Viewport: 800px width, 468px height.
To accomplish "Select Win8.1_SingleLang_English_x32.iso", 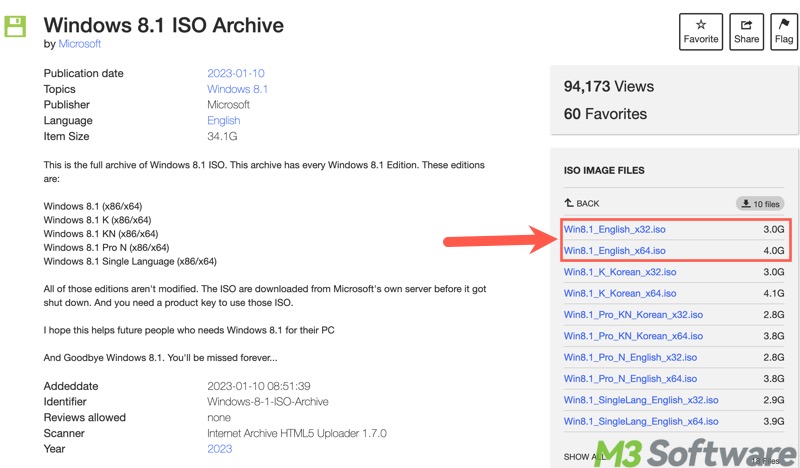I will tap(641, 400).
